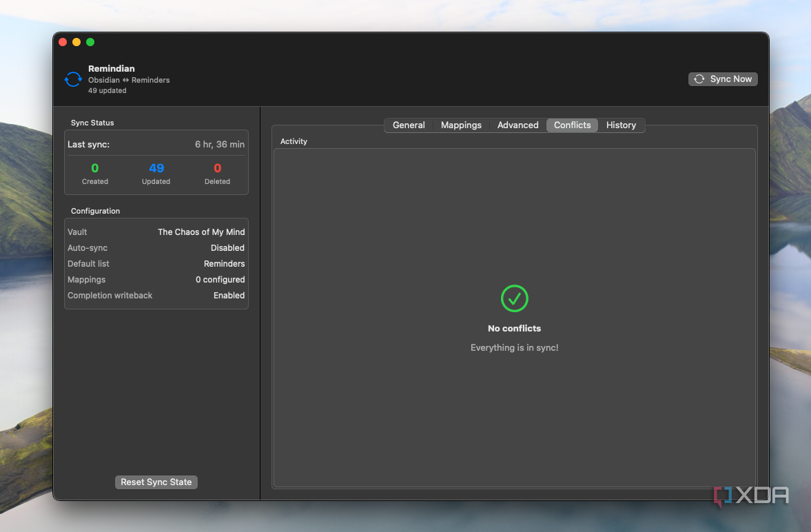Click the 'Sync Status' section heading
Screen dimensions: 811x532
(92, 123)
